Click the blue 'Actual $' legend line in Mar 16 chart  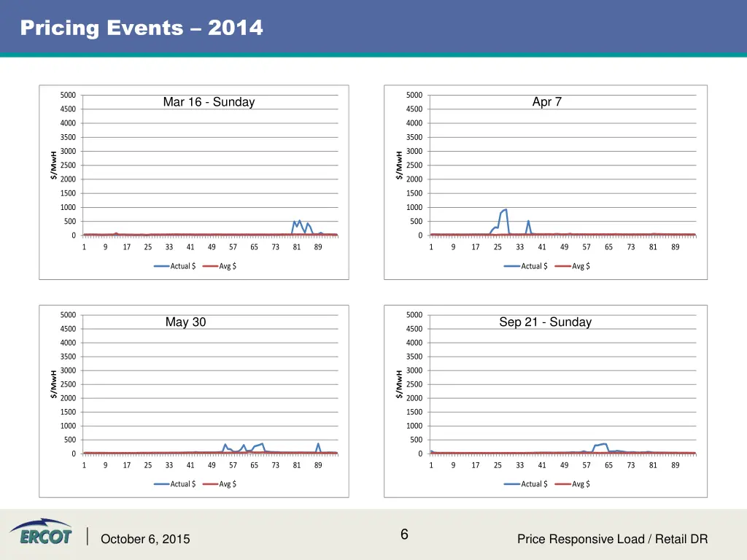click(x=161, y=266)
